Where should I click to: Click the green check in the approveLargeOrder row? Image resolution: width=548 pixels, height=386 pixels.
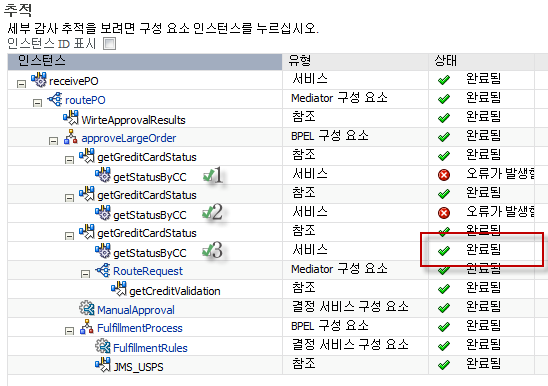pos(444,137)
